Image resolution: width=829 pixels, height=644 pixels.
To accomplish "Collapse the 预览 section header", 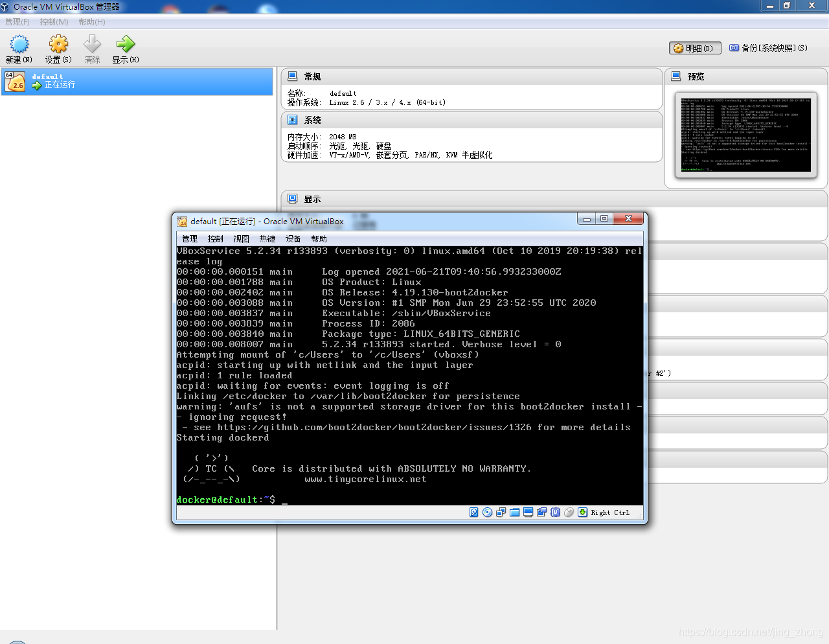I will pos(746,76).
